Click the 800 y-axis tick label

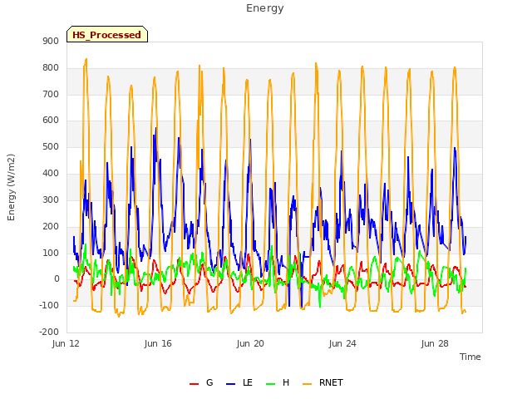(x=51, y=68)
